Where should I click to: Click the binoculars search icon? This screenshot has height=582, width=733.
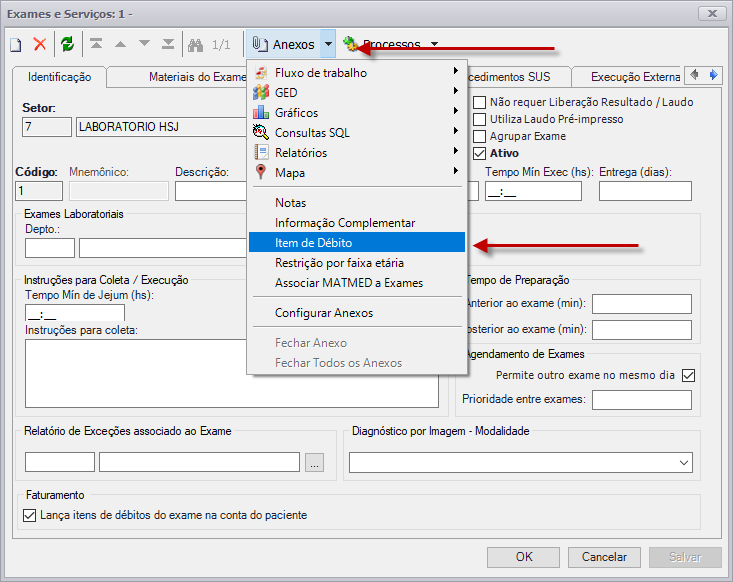tap(195, 45)
